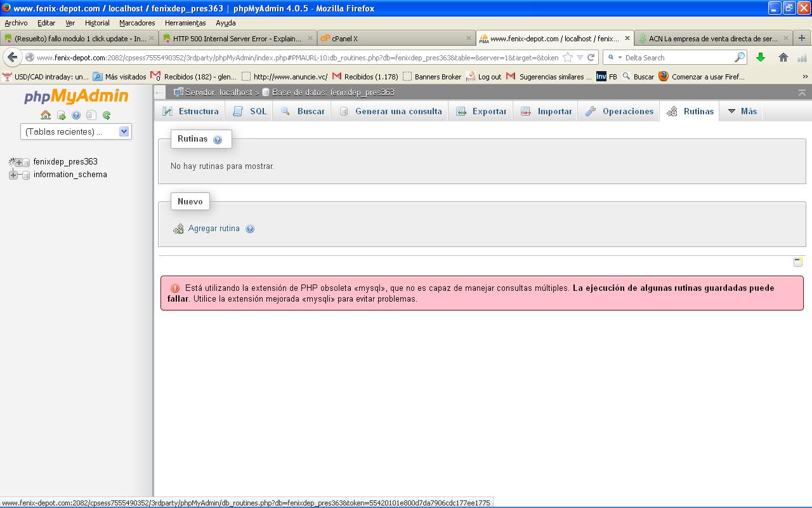Image resolution: width=812 pixels, height=508 pixels.
Task: Open help icon beside Agregar rutina
Action: pos(250,229)
